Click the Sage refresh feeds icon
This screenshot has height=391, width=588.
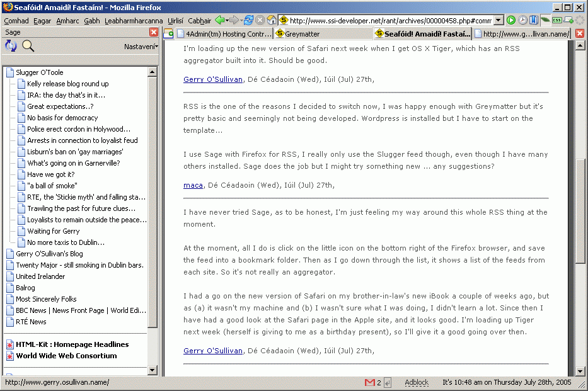[11, 46]
